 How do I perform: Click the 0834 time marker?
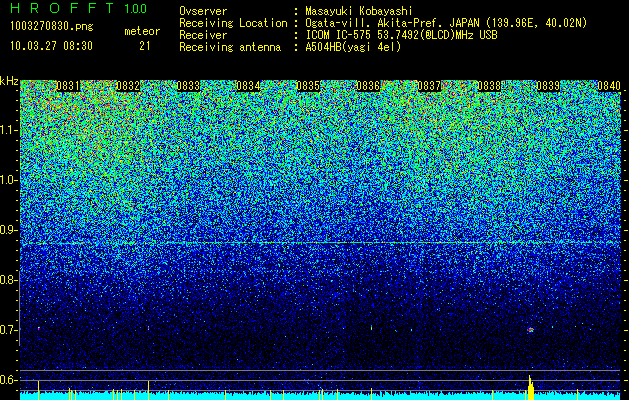(248, 86)
